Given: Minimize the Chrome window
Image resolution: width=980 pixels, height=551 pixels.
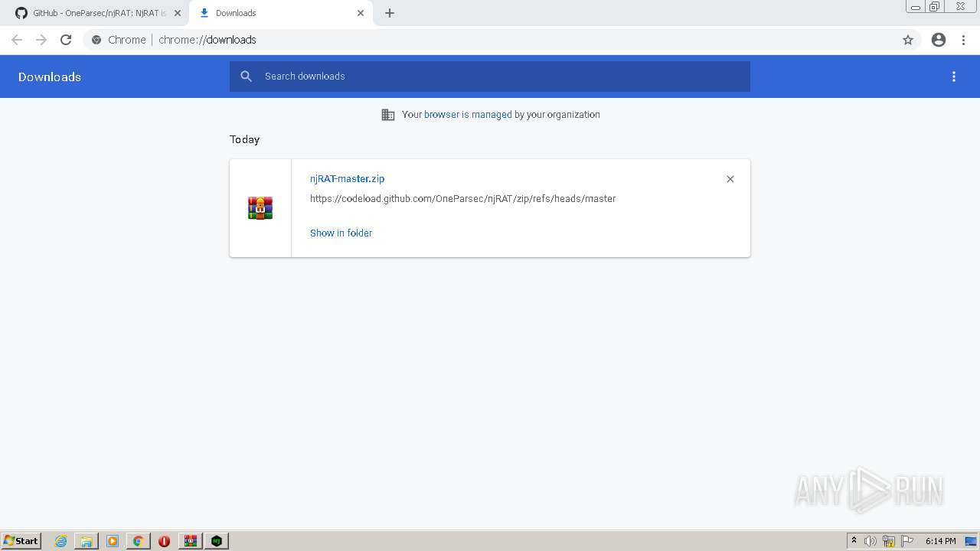Looking at the screenshot, I should pyautogui.click(x=916, y=7).
